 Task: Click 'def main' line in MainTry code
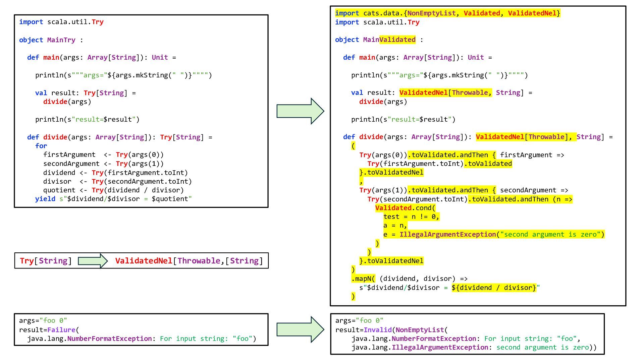[102, 57]
